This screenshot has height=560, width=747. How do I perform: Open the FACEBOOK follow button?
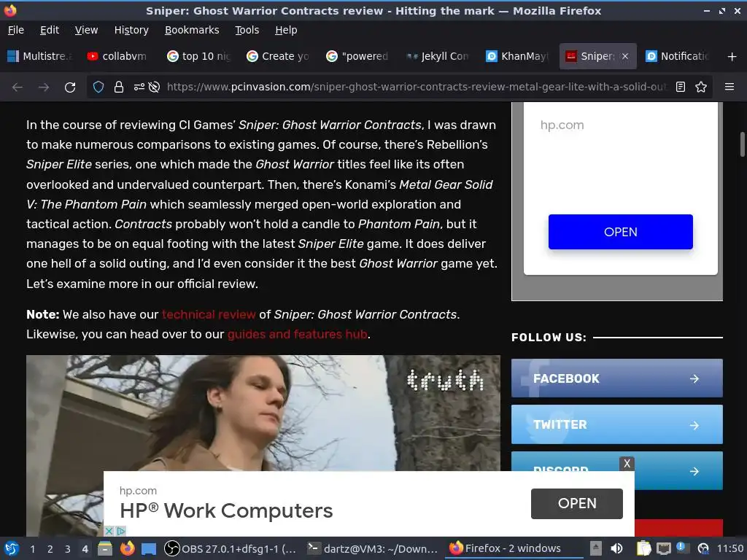pyautogui.click(x=617, y=378)
